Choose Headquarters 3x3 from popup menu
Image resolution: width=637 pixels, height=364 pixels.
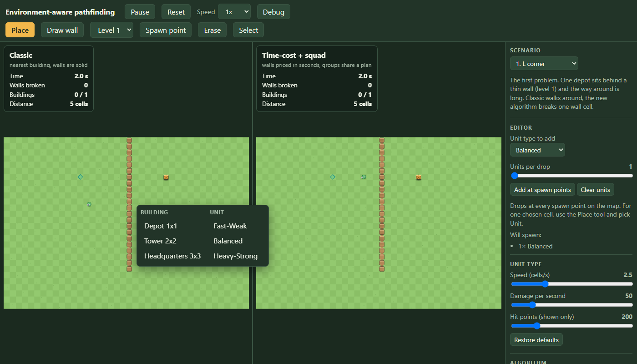coord(172,256)
